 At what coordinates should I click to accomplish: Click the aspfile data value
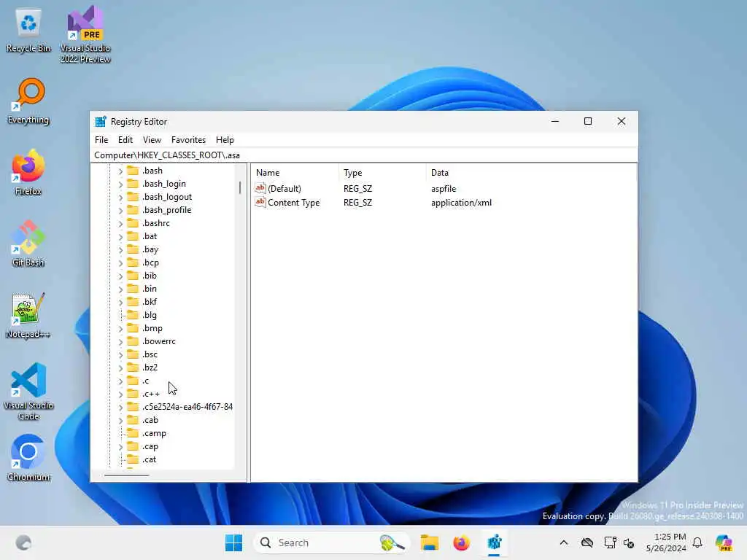point(444,189)
